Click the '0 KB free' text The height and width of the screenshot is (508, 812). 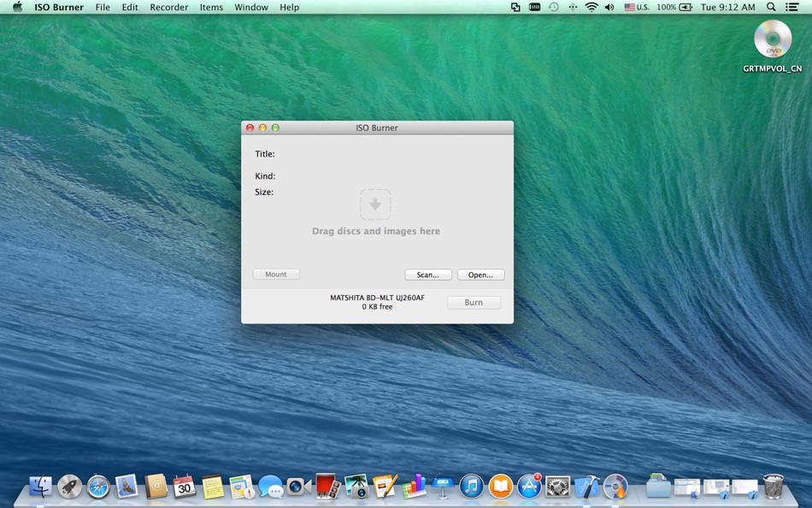pyautogui.click(x=378, y=307)
